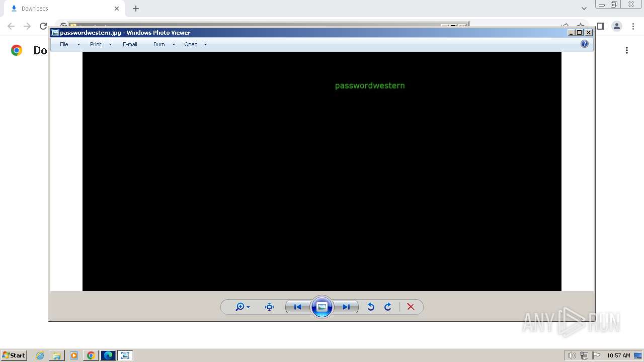Open the Windows Start menu
The width and height of the screenshot is (644, 362).
[x=14, y=355]
